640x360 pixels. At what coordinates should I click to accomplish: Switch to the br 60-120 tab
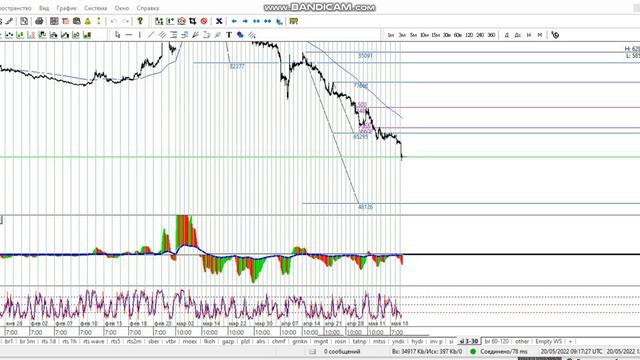pos(496,341)
